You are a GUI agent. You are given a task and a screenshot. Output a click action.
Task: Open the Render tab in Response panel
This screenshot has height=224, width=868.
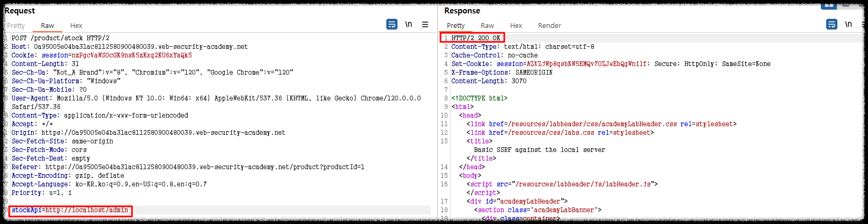549,25
